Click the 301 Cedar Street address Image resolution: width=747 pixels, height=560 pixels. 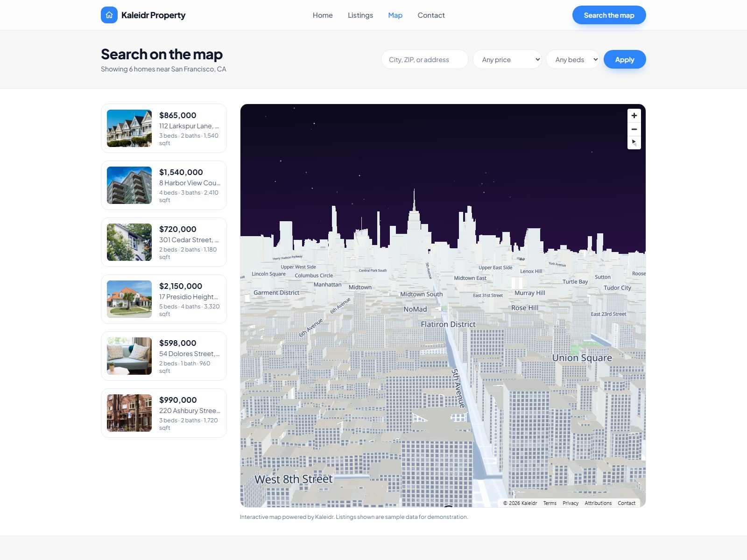pyautogui.click(x=189, y=240)
